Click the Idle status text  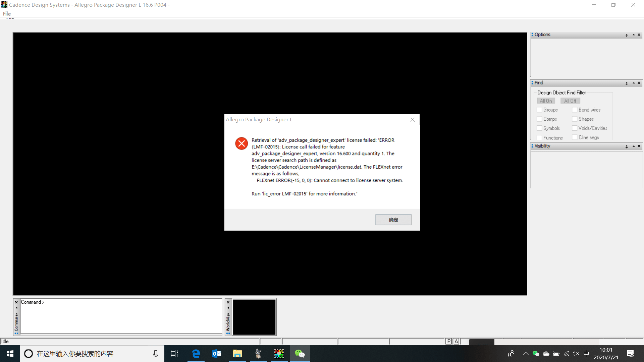[5, 342]
